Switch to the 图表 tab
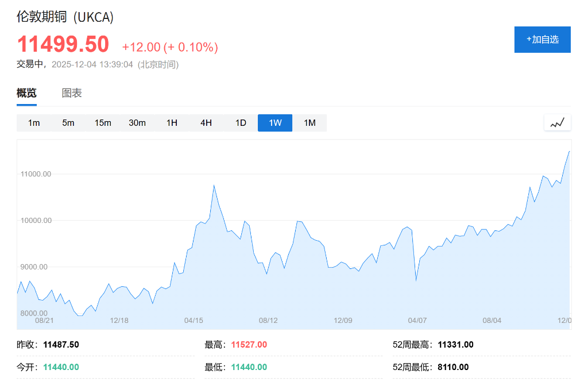Image resolution: width=588 pixels, height=389 pixels. pos(71,92)
